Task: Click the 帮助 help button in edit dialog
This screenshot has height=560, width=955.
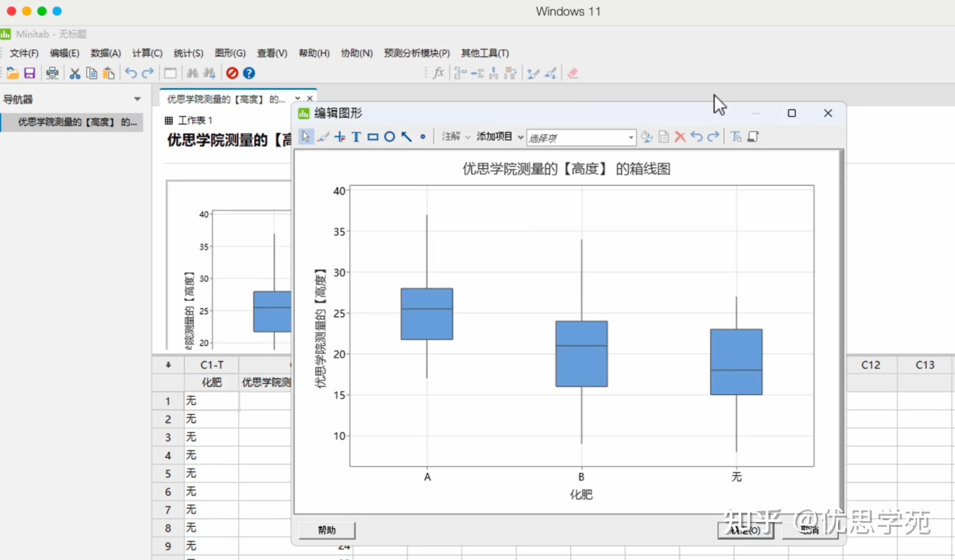Action: click(326, 530)
